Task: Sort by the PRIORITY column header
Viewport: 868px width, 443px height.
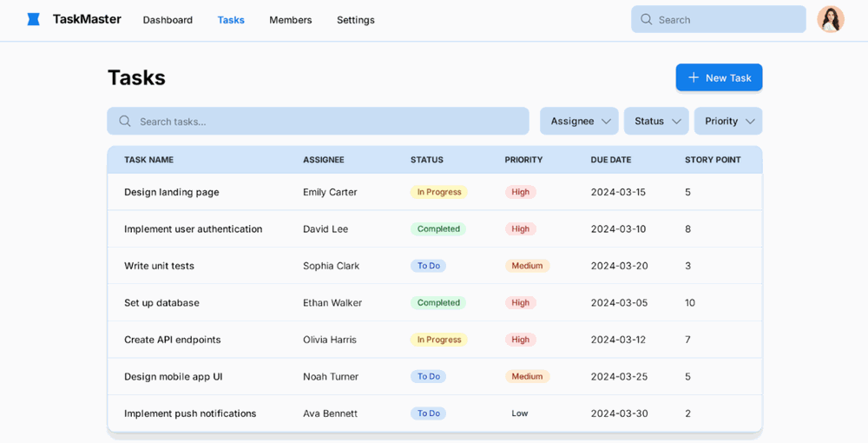Action: click(523, 160)
